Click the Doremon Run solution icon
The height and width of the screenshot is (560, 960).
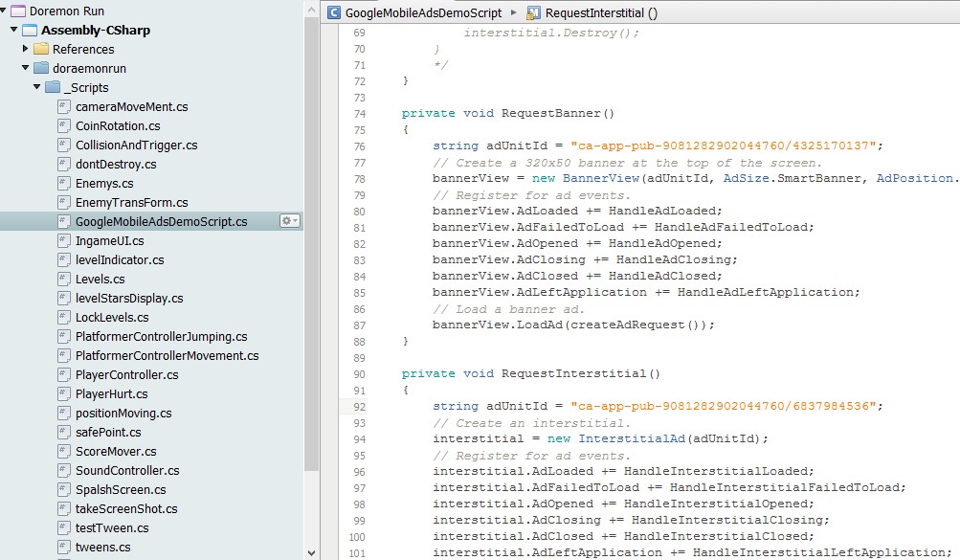coord(18,11)
